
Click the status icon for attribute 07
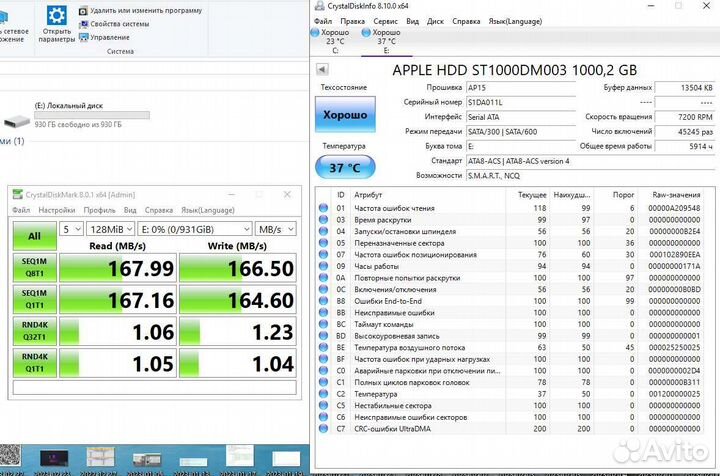(323, 254)
